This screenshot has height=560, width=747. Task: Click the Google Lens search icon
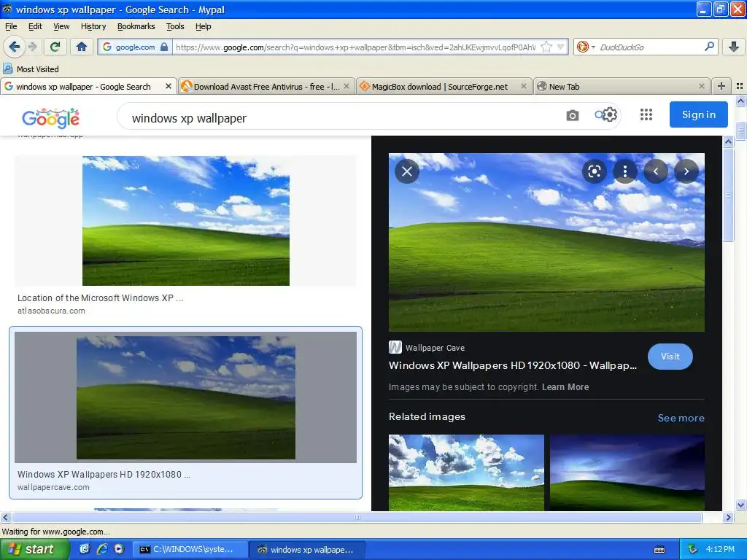594,171
